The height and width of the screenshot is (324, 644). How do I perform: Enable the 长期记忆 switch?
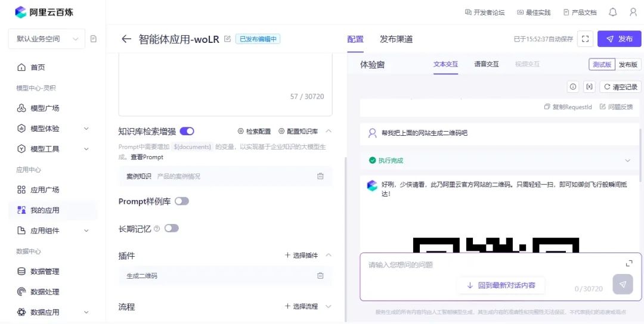(172, 229)
